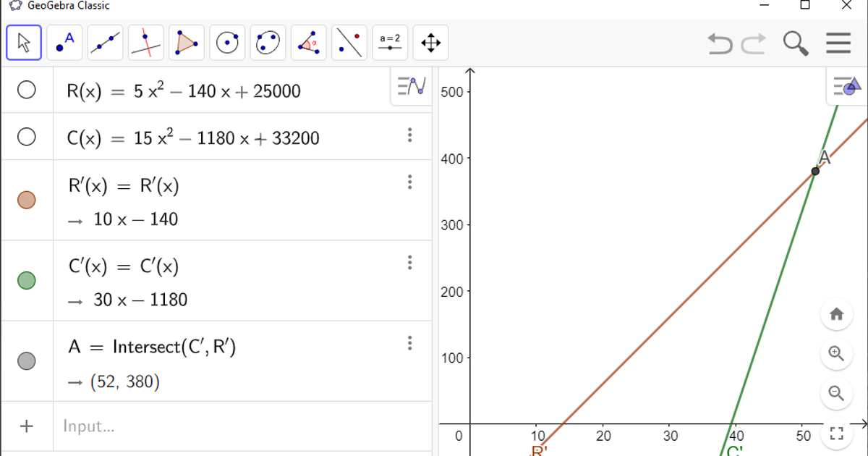Viewport: 868px width, 456px height.
Task: Open the three-dot menu for point A
Action: 410,343
